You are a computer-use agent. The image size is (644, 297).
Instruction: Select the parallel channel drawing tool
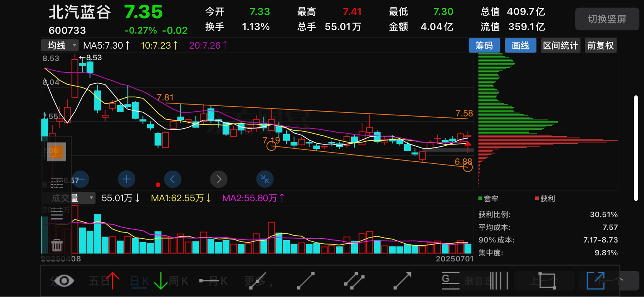(354, 281)
